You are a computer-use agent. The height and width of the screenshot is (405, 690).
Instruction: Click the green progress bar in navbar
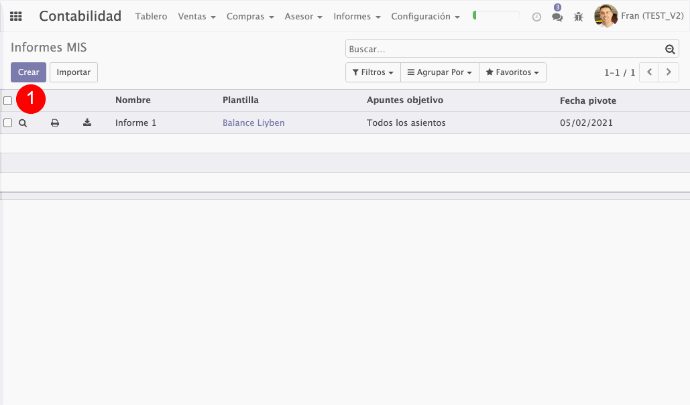click(496, 16)
